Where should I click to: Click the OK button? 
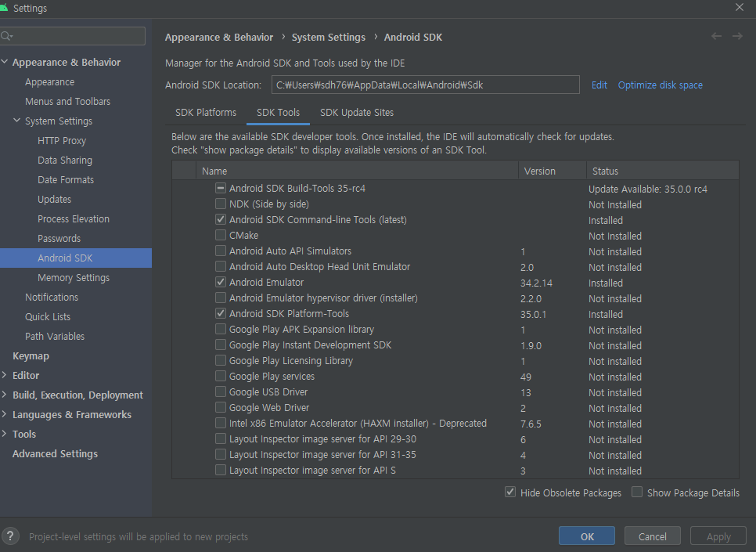(587, 536)
